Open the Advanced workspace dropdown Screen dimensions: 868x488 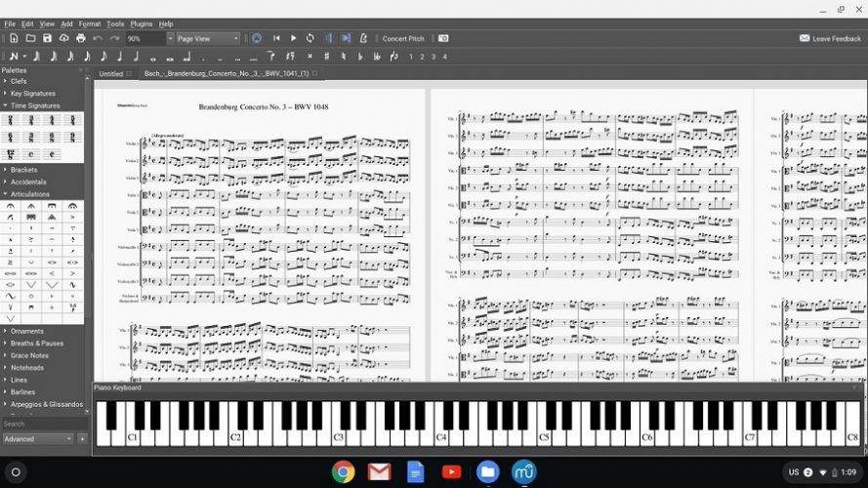click(37, 439)
